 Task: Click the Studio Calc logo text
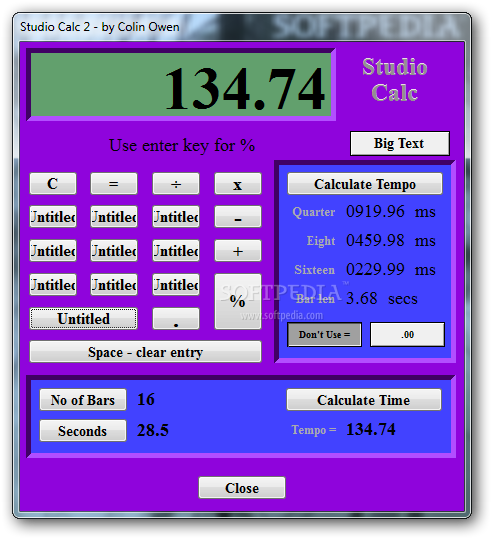395,80
